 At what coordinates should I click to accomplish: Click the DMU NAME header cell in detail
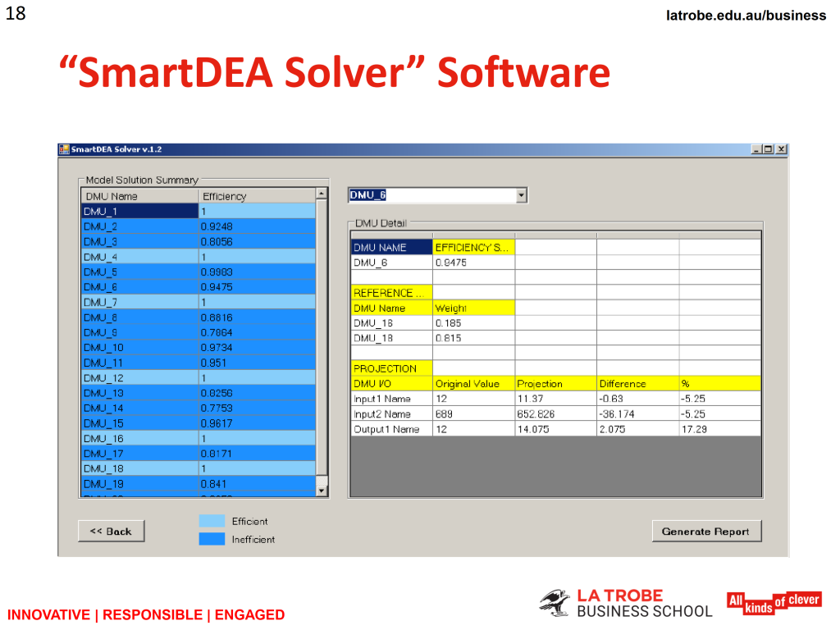[x=391, y=248]
